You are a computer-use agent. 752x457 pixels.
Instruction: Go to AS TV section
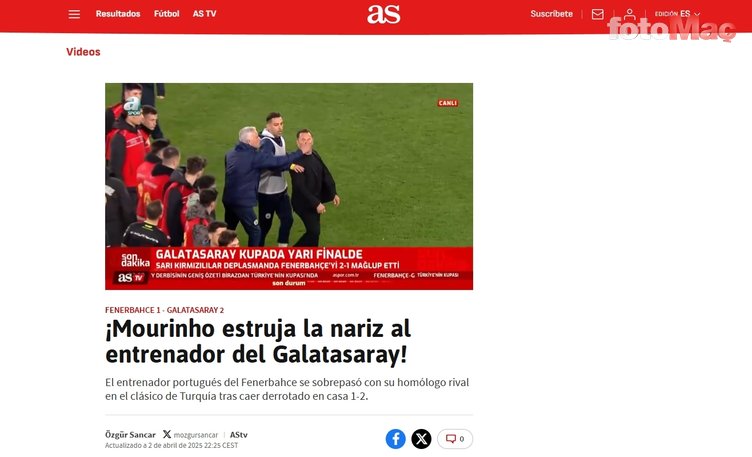[x=204, y=14]
